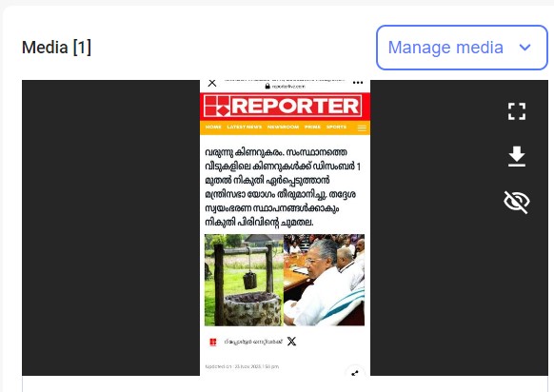Viewport: 554px width, 392px height.
Task: Tap the share icon at bottom right
Action: (x=355, y=373)
